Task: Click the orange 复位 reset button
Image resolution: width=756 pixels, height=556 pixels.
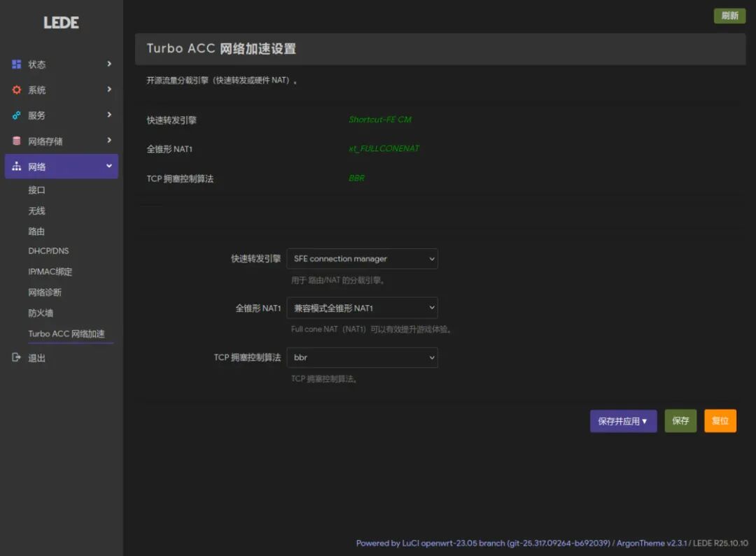Action: click(720, 421)
